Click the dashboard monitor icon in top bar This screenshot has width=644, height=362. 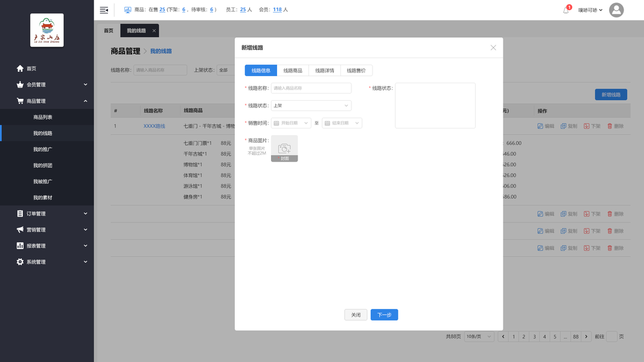coord(128,10)
